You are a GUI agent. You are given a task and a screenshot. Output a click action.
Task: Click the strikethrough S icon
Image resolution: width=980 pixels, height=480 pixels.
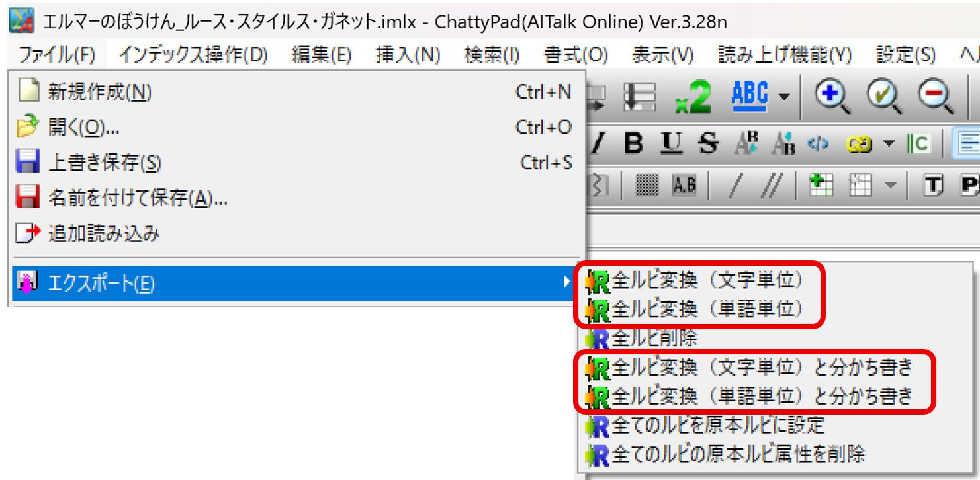pos(709,144)
